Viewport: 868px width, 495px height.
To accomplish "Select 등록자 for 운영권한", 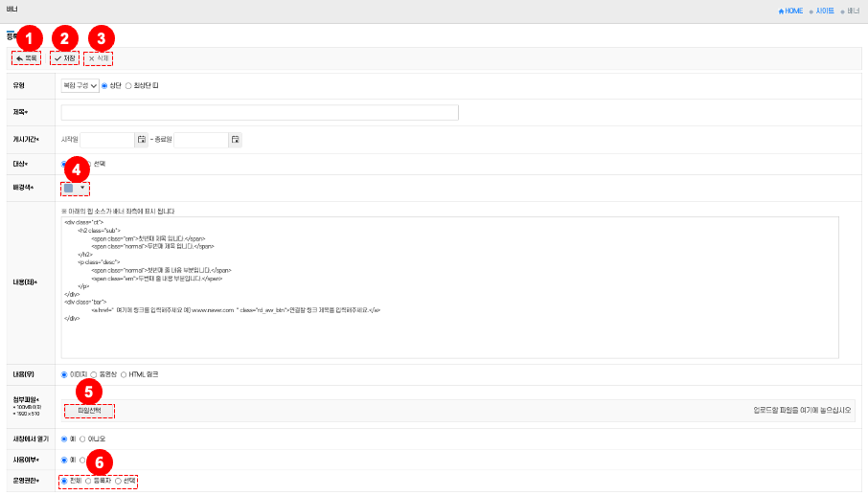I will click(88, 480).
